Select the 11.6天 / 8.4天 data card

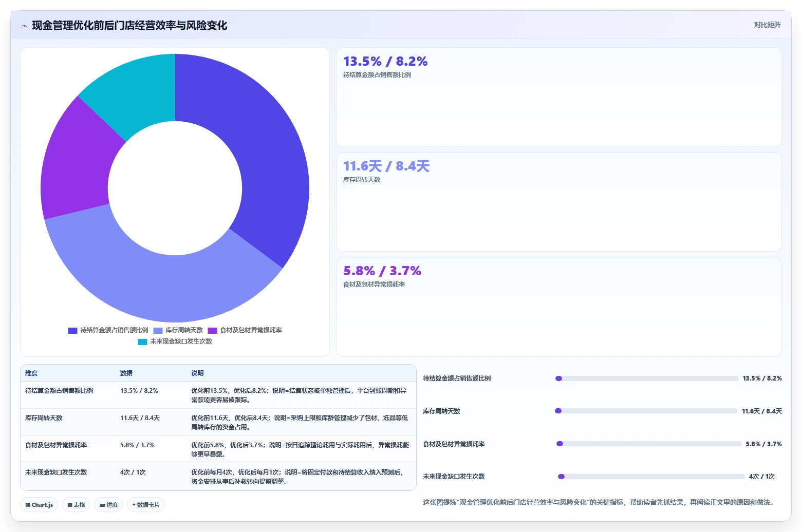tap(558, 202)
